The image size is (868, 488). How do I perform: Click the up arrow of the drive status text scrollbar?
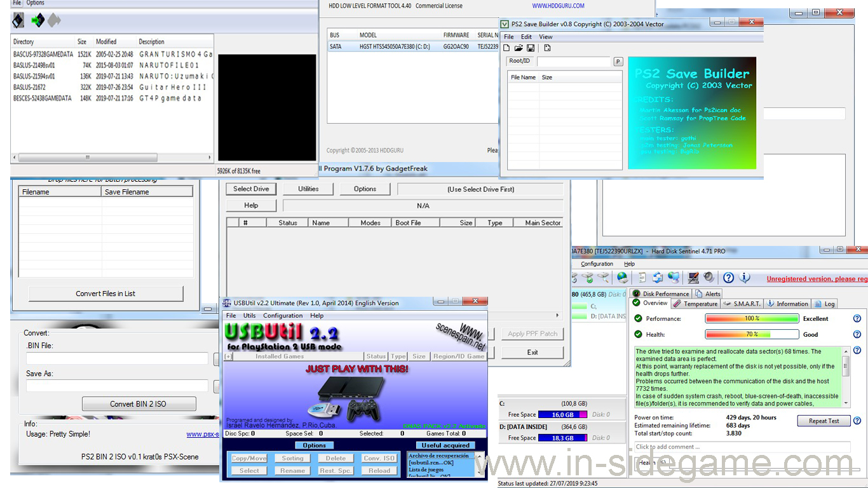coord(846,350)
